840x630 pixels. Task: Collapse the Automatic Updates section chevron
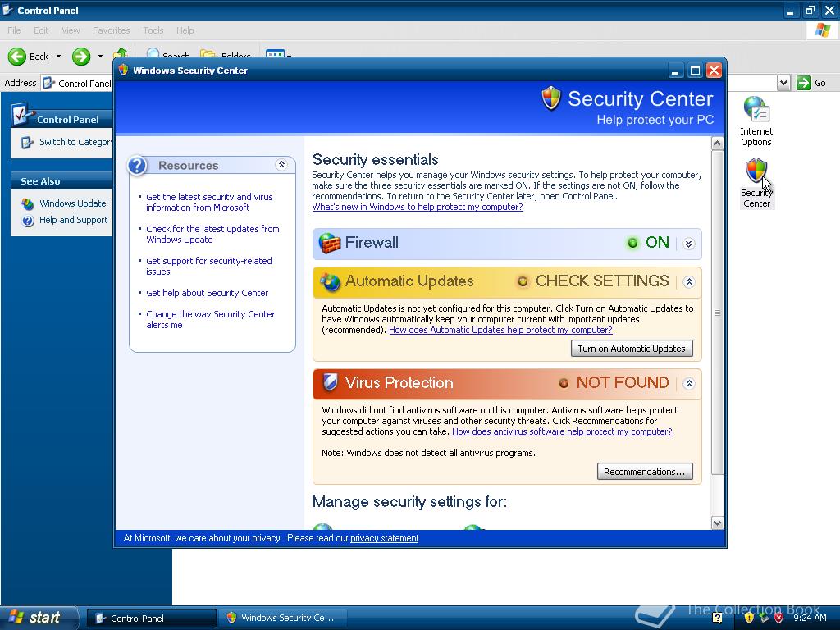689,282
